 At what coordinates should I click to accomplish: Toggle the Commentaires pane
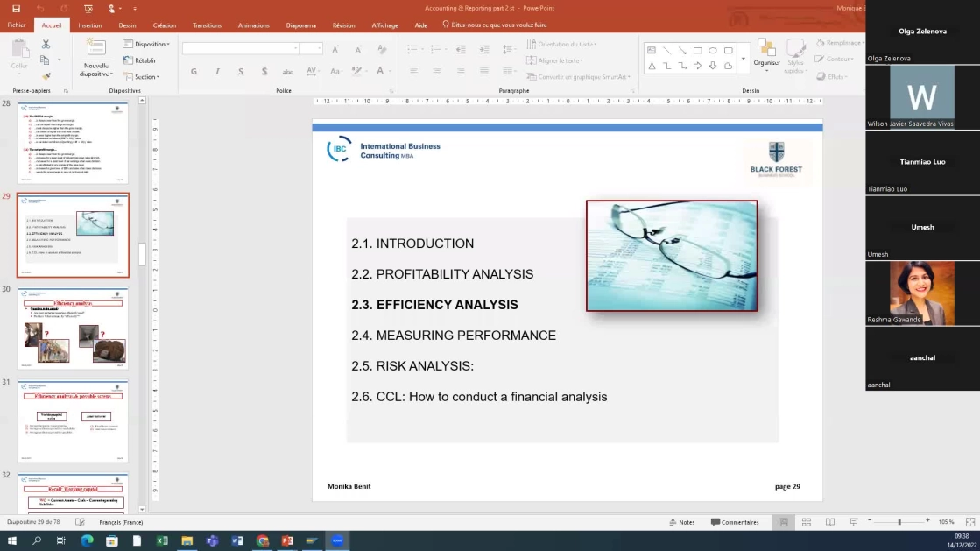pos(735,522)
